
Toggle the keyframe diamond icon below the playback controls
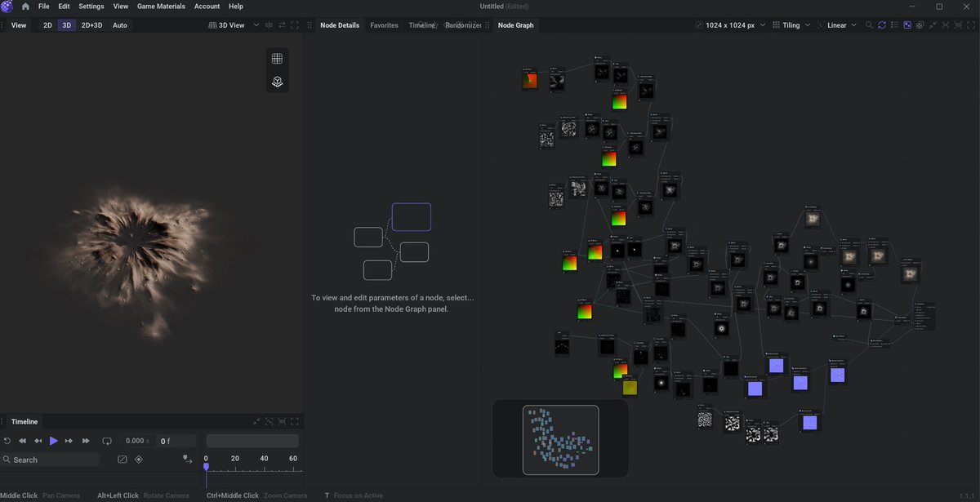[139, 459]
